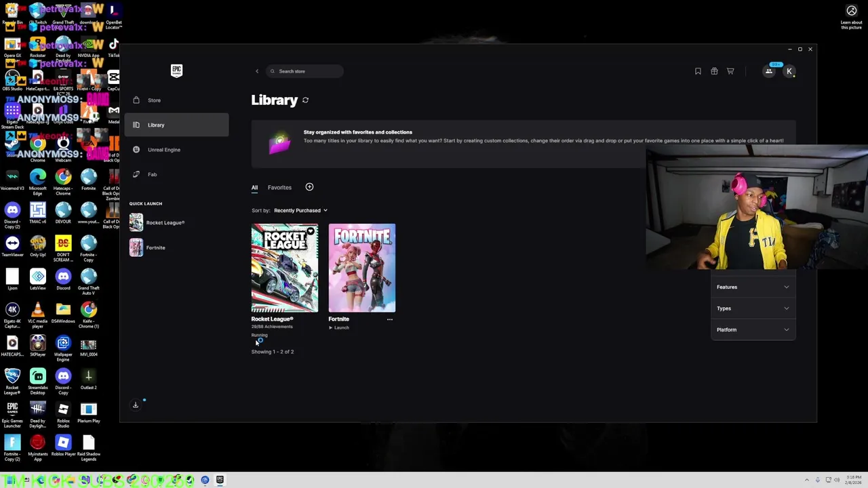Open the LetsView desktop icon
868x488 pixels.
[x=37, y=279]
